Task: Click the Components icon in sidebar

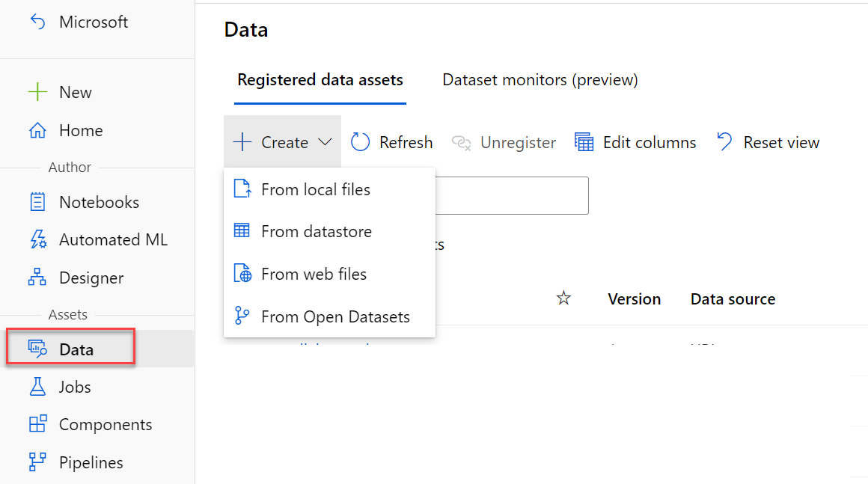Action: pyautogui.click(x=37, y=424)
